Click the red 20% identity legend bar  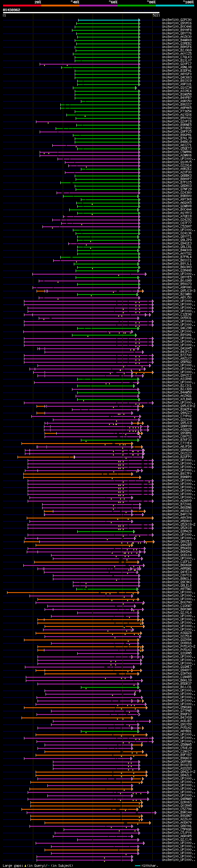[22, 6]
